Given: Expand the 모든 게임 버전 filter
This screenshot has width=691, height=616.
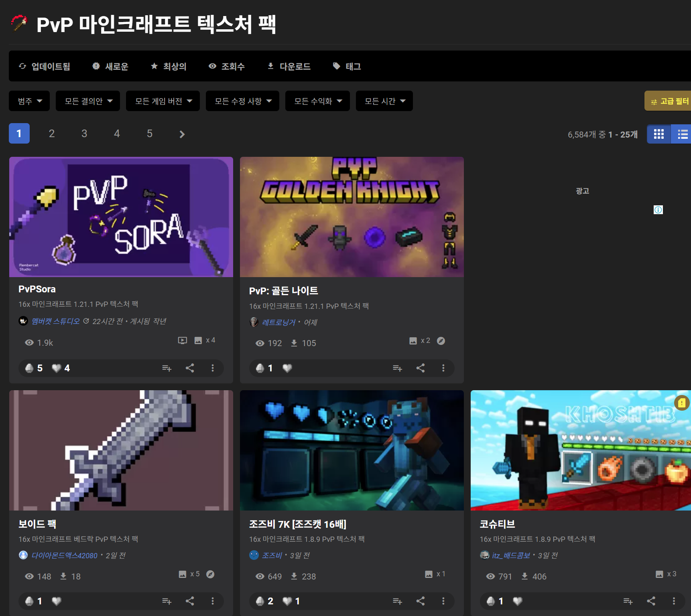Looking at the screenshot, I should pyautogui.click(x=163, y=101).
